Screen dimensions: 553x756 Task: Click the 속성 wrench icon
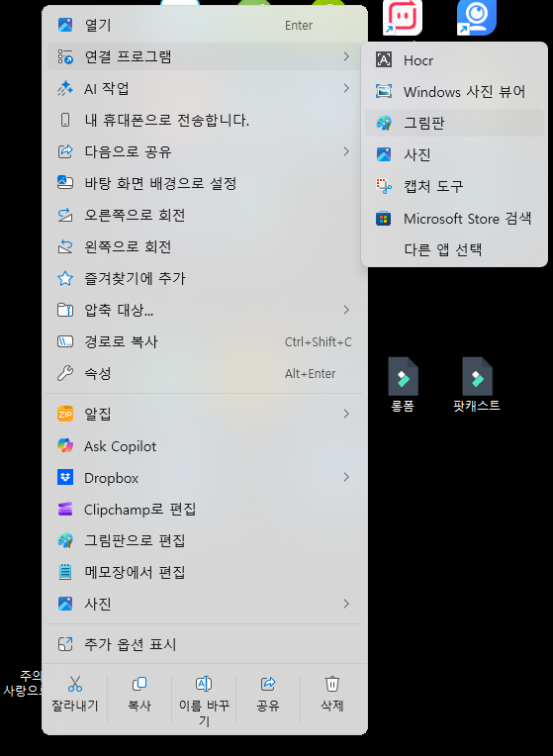tap(65, 373)
